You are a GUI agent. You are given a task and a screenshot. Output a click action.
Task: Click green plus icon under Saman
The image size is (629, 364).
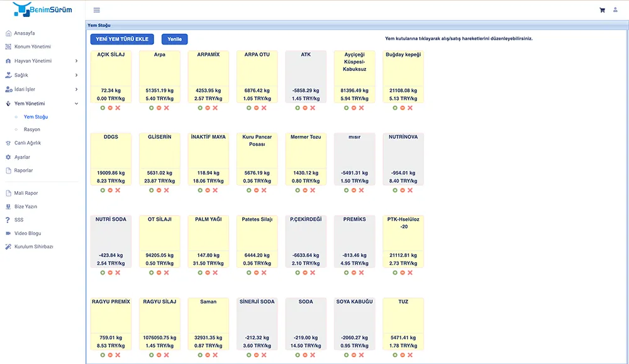[200, 355]
